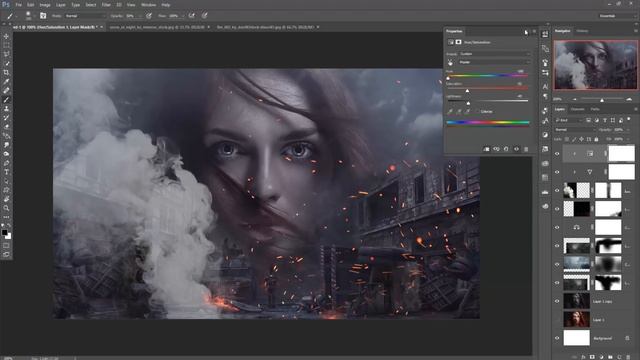Reset the adjustment to defaults in Properties
The width and height of the screenshot is (640, 360).
coord(506,149)
